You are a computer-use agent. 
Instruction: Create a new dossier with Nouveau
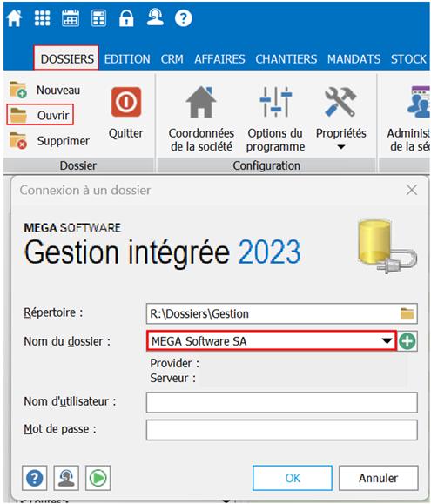click(44, 90)
